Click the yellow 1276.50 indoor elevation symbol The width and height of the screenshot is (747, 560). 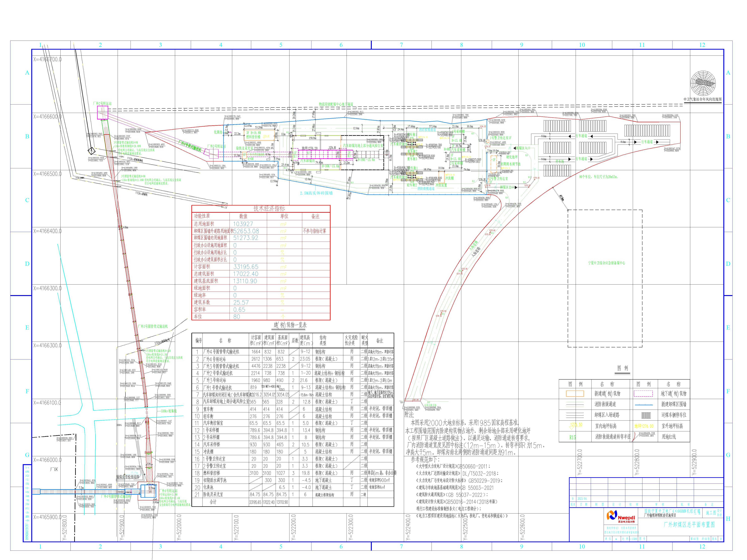click(576, 425)
